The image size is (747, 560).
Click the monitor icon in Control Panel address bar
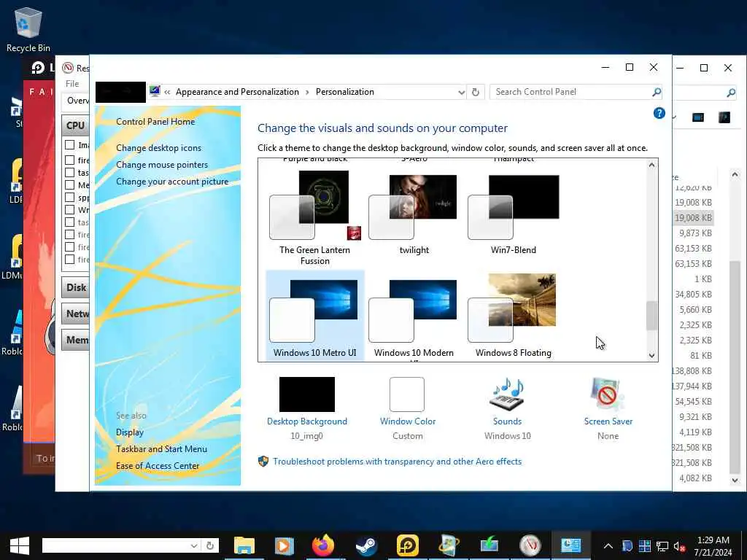pos(155,91)
